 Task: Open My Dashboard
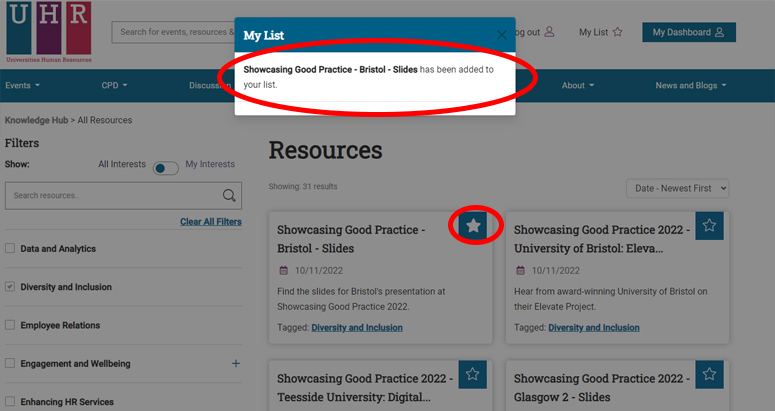tap(689, 32)
